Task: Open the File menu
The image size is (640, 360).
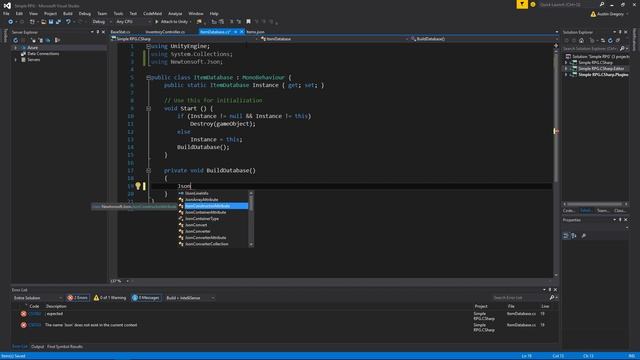Action: 6,13
